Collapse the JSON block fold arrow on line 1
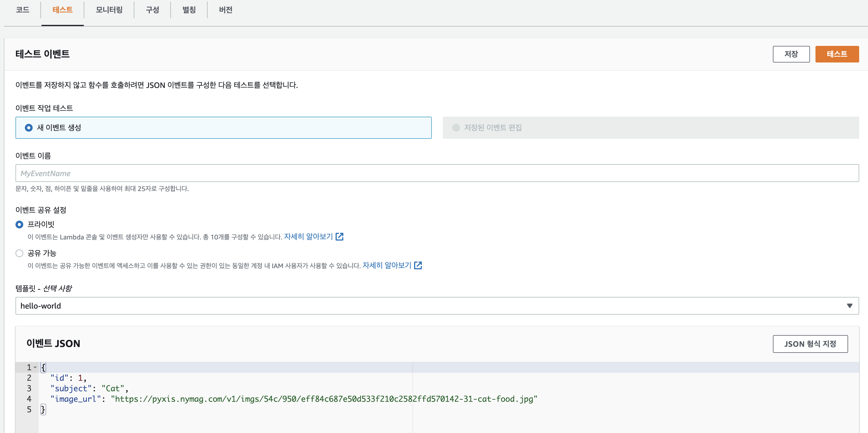This screenshot has height=433, width=868. click(x=35, y=367)
